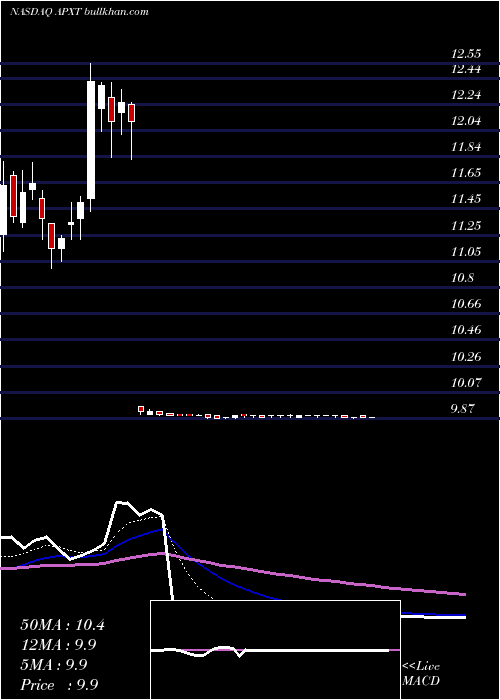Click the NASDAQ APXT bullkhan.com header text
Viewport: 500px width, 700px height.
79,12
